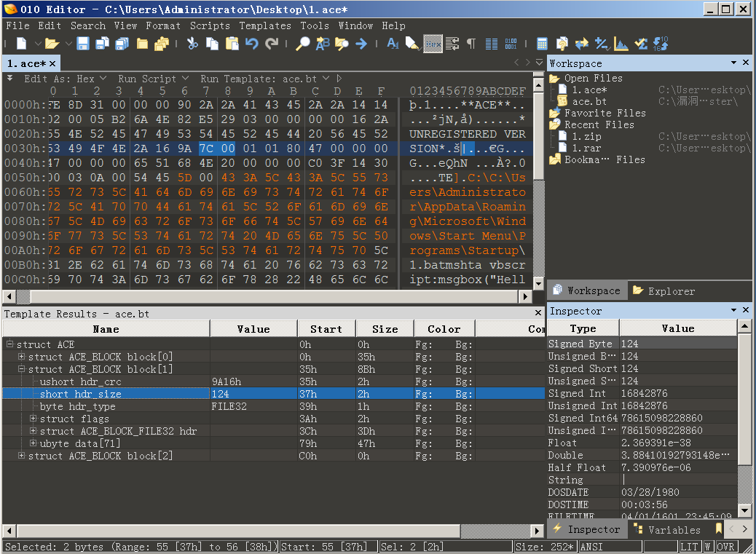Screen dimensions: 756x554
Task: Open 1.zip from Recent Files
Action: tap(586, 136)
